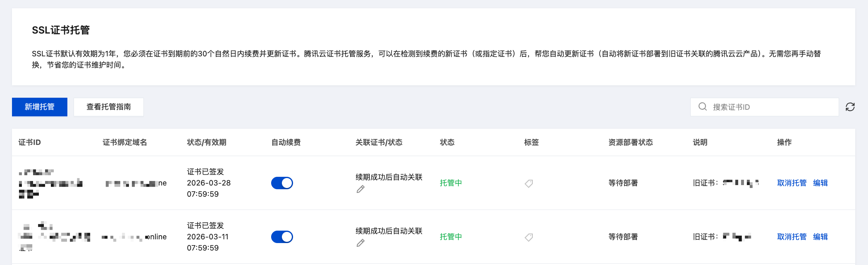The image size is (868, 265).
Task: Toggle auto-renew for certificate expiring 2026-03-11
Action: coord(282,237)
